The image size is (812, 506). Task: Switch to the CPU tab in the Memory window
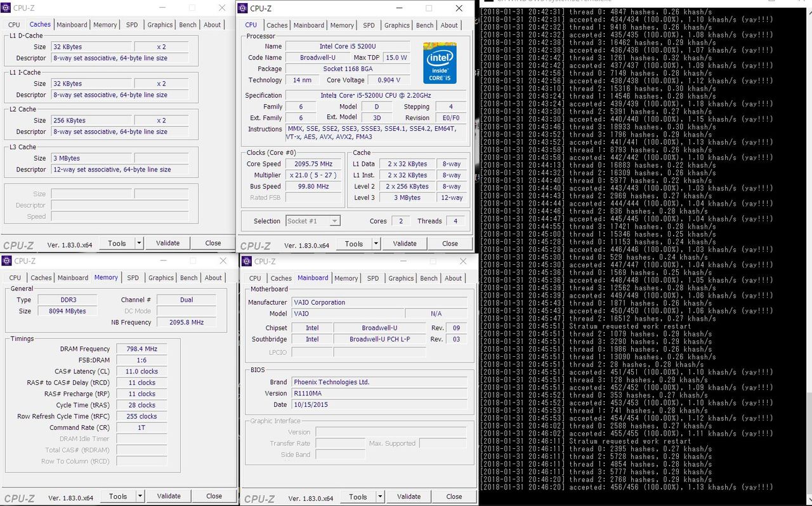[x=15, y=277]
